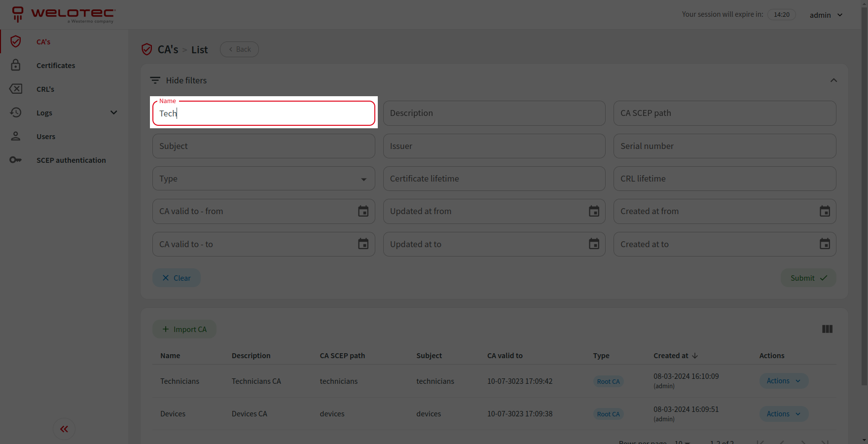Open the calendar picker for CA valid to - from
Image resolution: width=868 pixels, height=444 pixels.
click(x=363, y=211)
